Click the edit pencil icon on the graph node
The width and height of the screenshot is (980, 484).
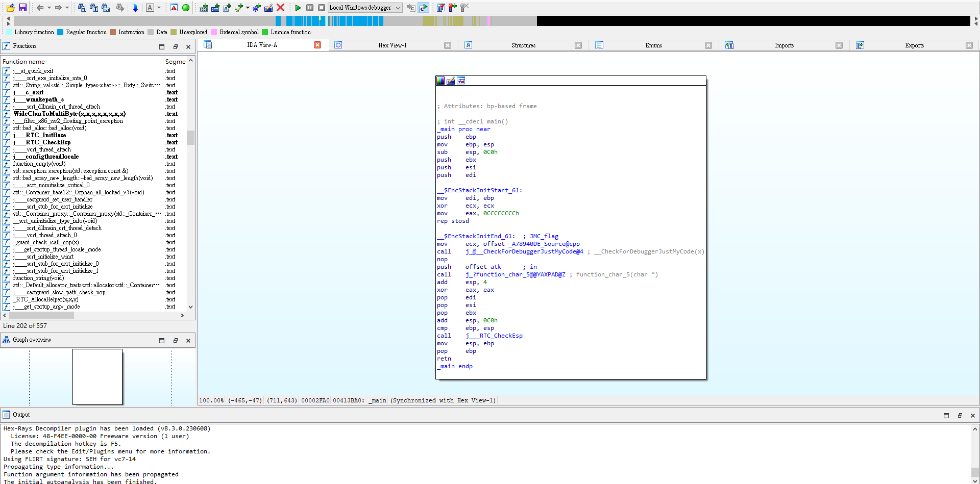point(451,81)
